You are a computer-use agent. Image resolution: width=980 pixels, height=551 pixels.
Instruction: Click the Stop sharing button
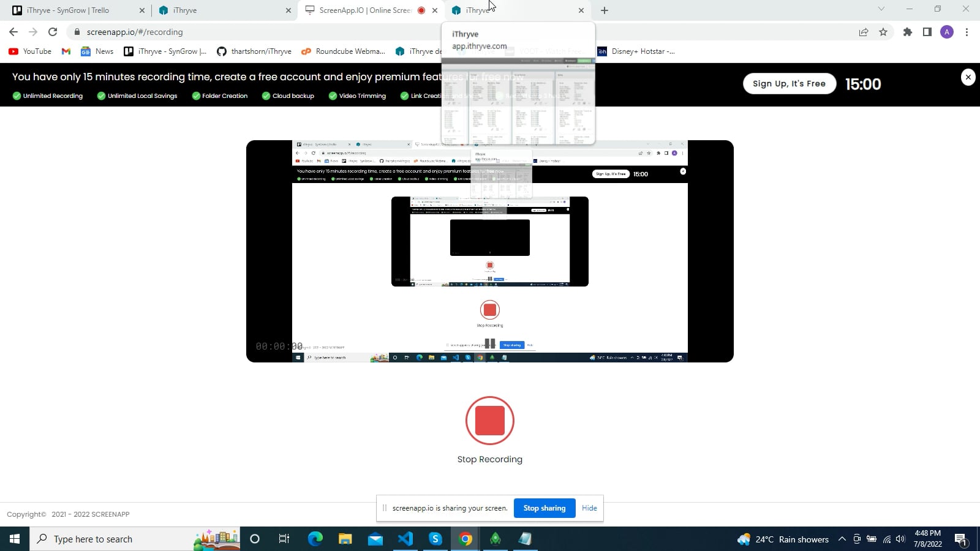coord(544,508)
